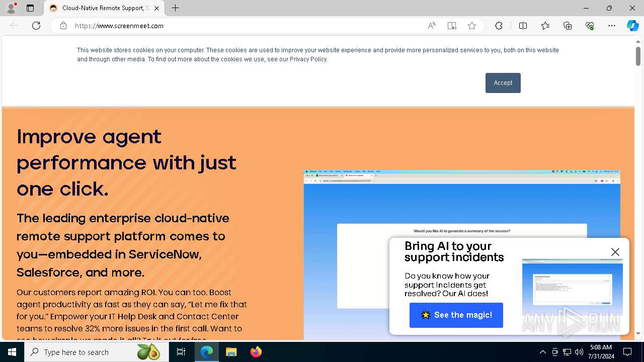Open Browser essentials heart icon
The width and height of the screenshot is (644, 362).
coord(590,26)
